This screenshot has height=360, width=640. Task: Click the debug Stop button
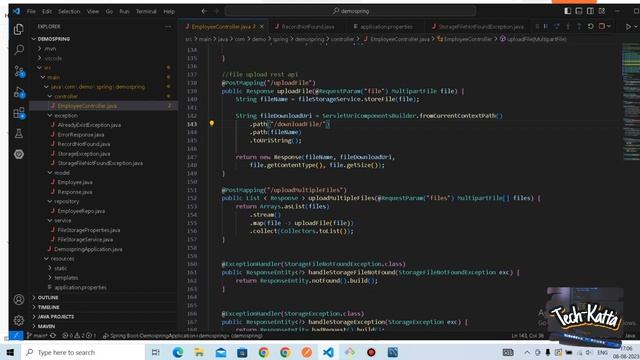point(602,27)
